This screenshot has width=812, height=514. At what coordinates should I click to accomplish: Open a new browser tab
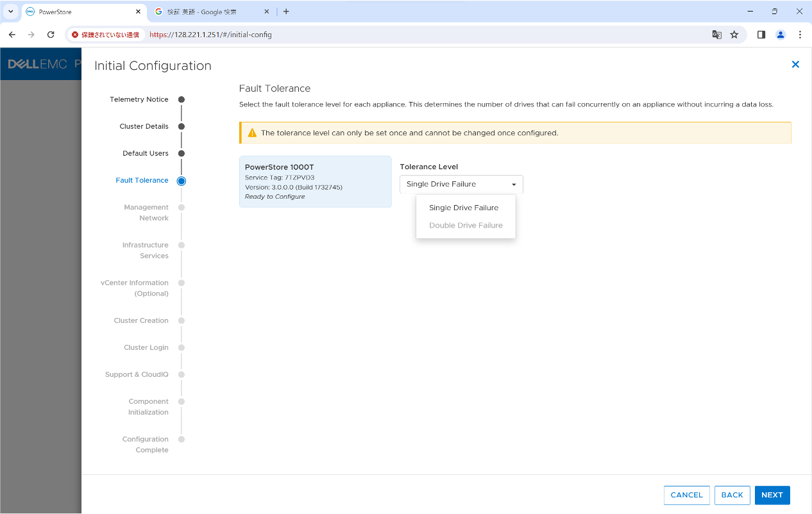(x=286, y=12)
